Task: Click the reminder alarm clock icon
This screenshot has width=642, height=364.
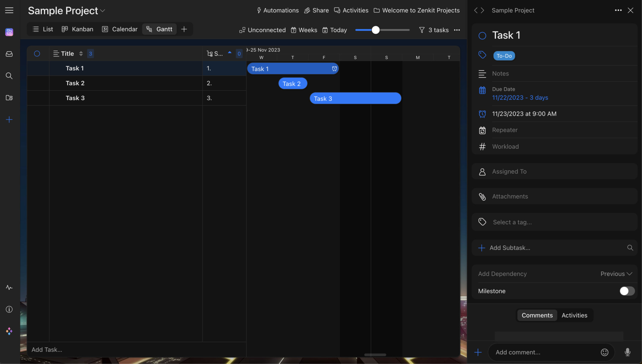Action: pyautogui.click(x=482, y=114)
